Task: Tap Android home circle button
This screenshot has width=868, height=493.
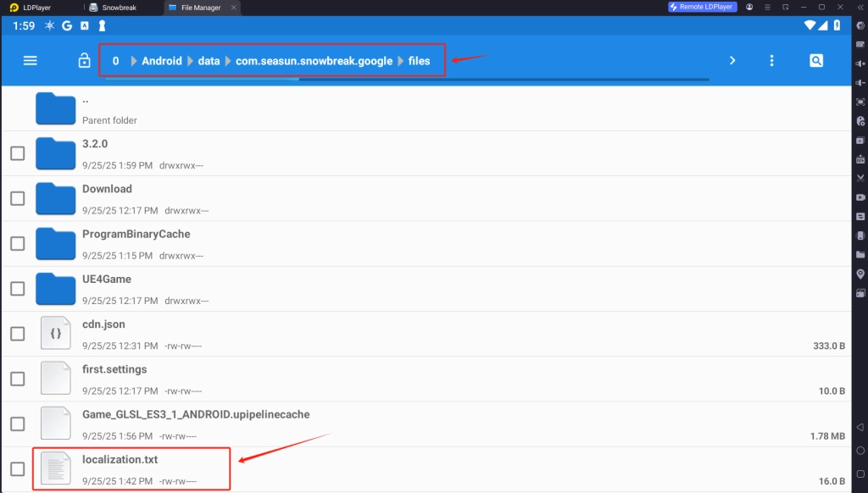Action: (860, 451)
